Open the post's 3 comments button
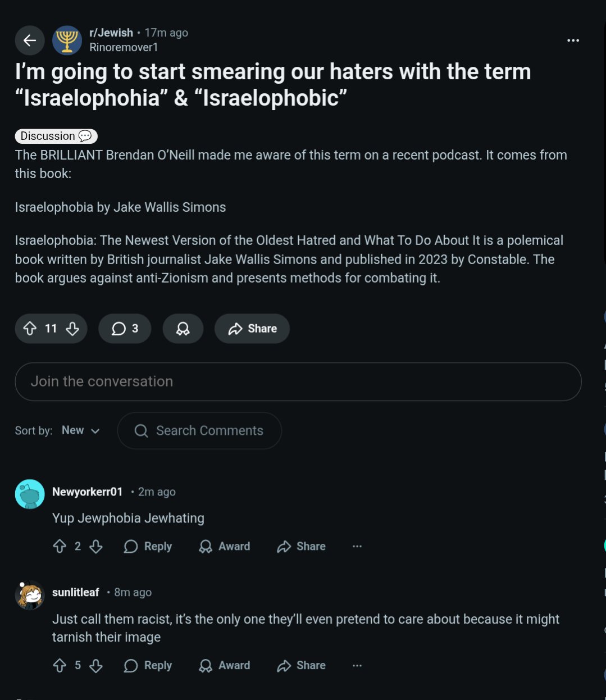The width and height of the screenshot is (606, 700). pyautogui.click(x=125, y=329)
